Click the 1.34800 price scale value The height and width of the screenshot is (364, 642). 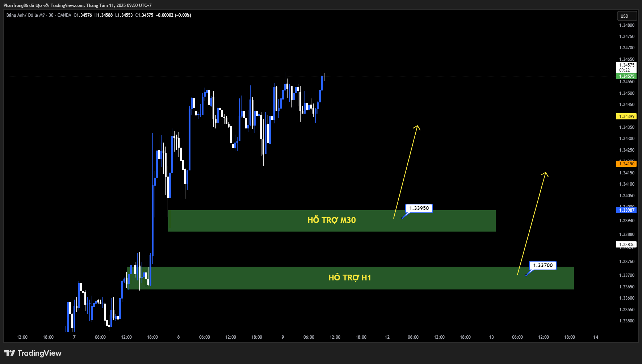(627, 25)
